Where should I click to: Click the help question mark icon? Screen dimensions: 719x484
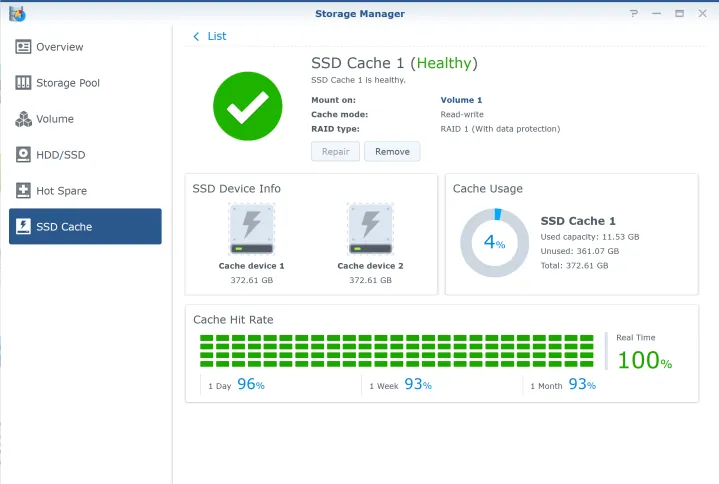click(634, 13)
